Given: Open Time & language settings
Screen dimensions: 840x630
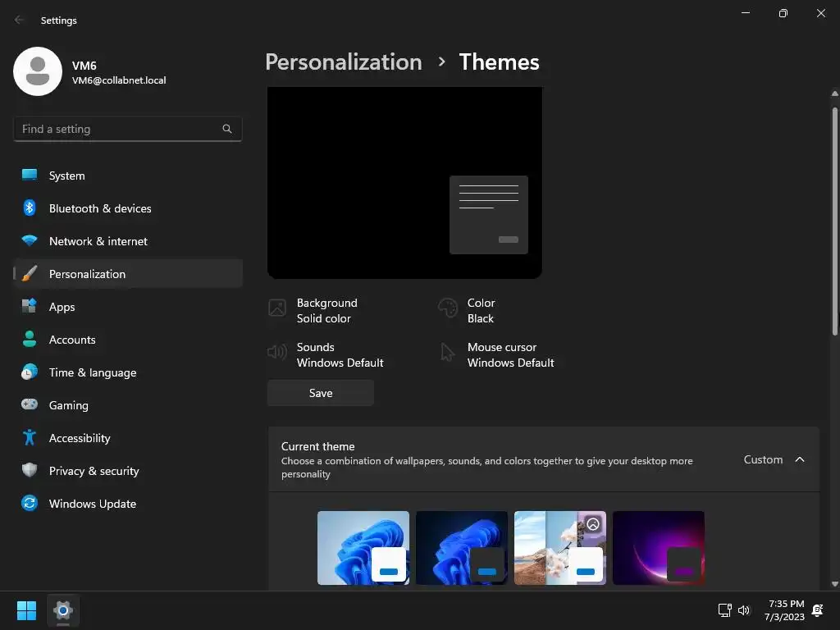Looking at the screenshot, I should 128,372.
